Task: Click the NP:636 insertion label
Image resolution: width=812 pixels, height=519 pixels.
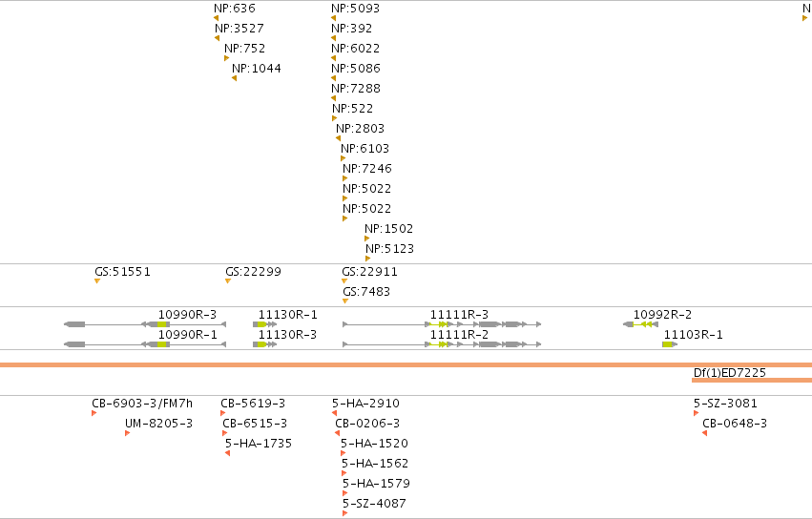Action: coord(235,9)
